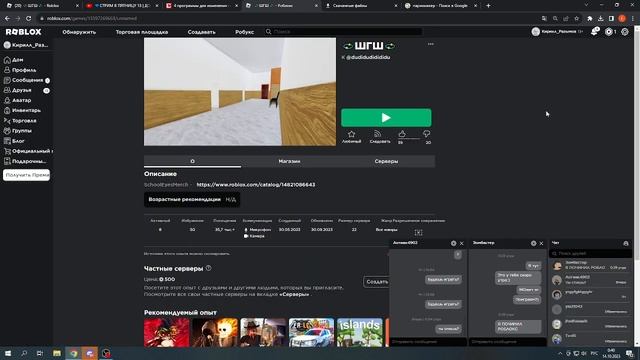
Task: Open Gift Cards (Подарочные) in sidebar
Action: 25,161
